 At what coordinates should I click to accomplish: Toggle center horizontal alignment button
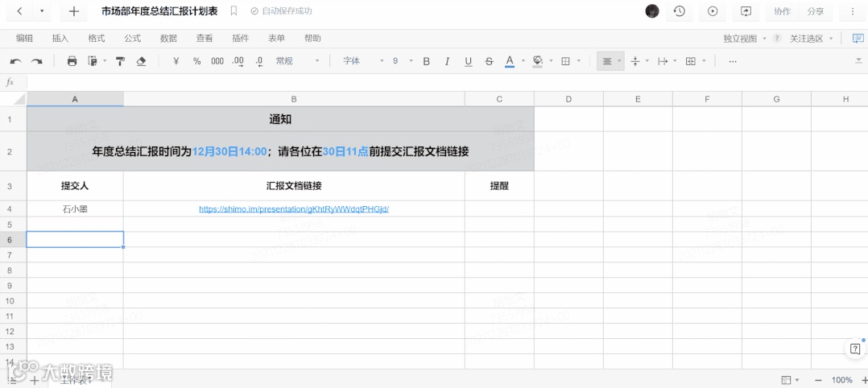[x=607, y=61]
